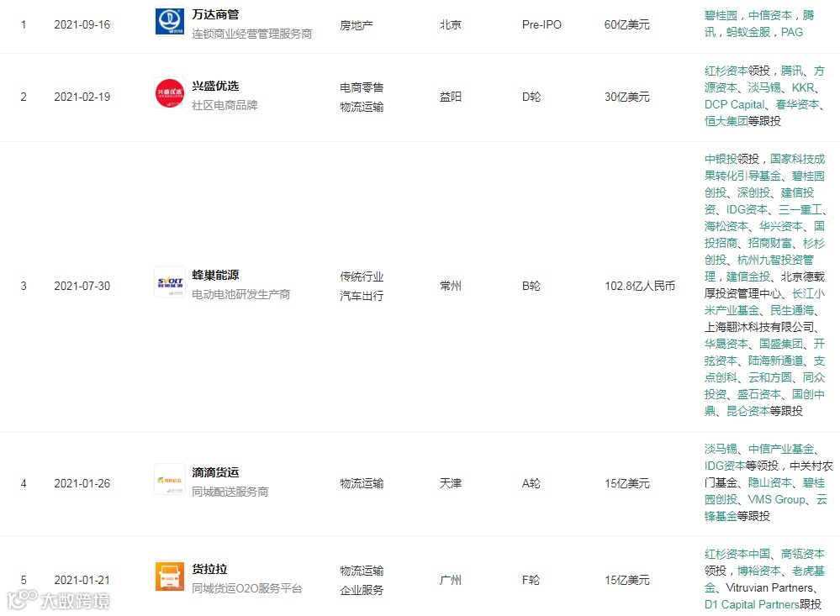The width and height of the screenshot is (840, 616).
Task: Open investor link 海松资本
Action: (726, 226)
